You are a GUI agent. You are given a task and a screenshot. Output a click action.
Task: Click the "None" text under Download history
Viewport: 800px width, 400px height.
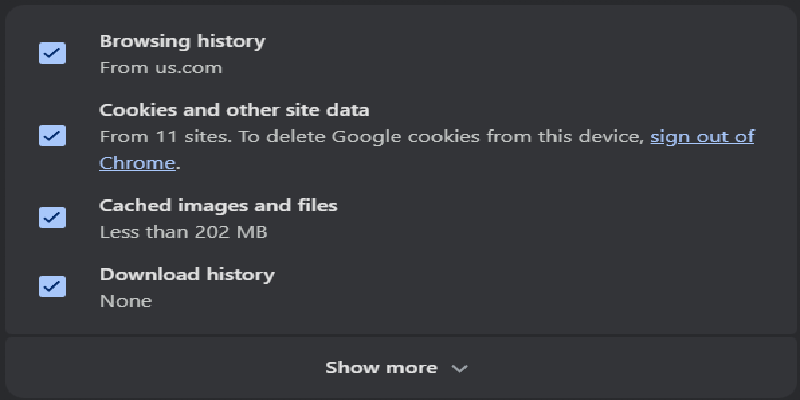point(126,300)
